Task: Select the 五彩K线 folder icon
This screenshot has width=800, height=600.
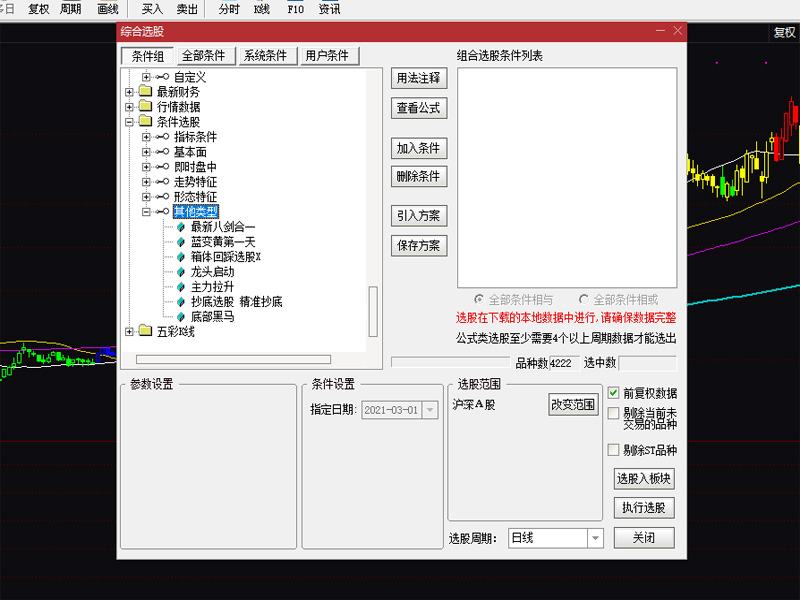Action: (x=146, y=331)
